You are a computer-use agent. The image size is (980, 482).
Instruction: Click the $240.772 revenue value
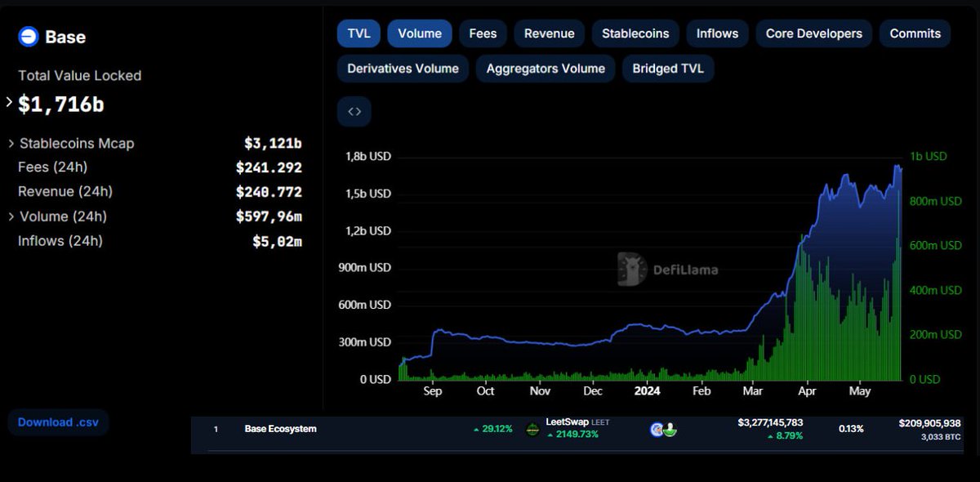click(x=269, y=192)
